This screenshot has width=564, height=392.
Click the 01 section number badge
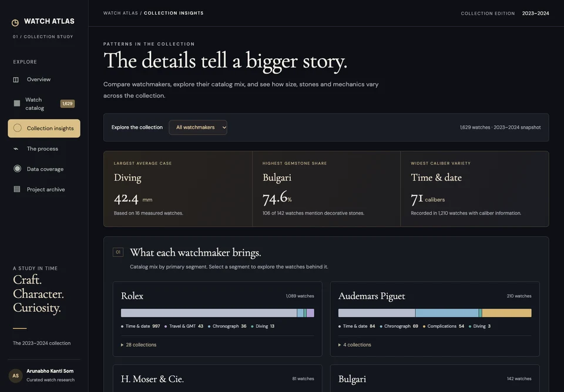tap(118, 252)
